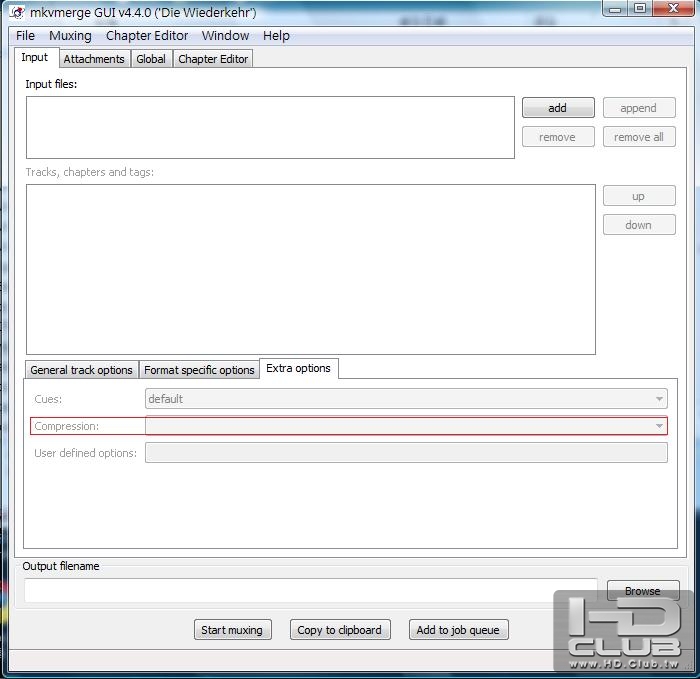Click the add button for input files

558,108
